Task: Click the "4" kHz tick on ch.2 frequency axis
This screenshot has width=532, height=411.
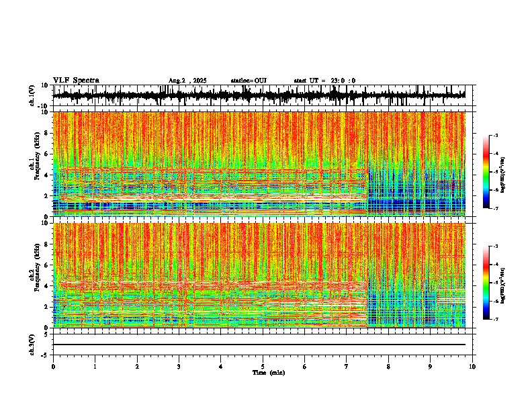Action: click(x=47, y=286)
